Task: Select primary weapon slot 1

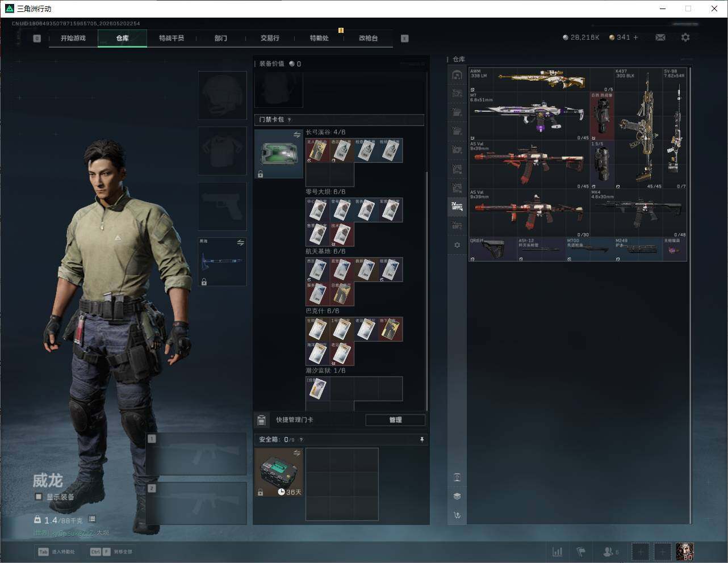Action: [196, 454]
